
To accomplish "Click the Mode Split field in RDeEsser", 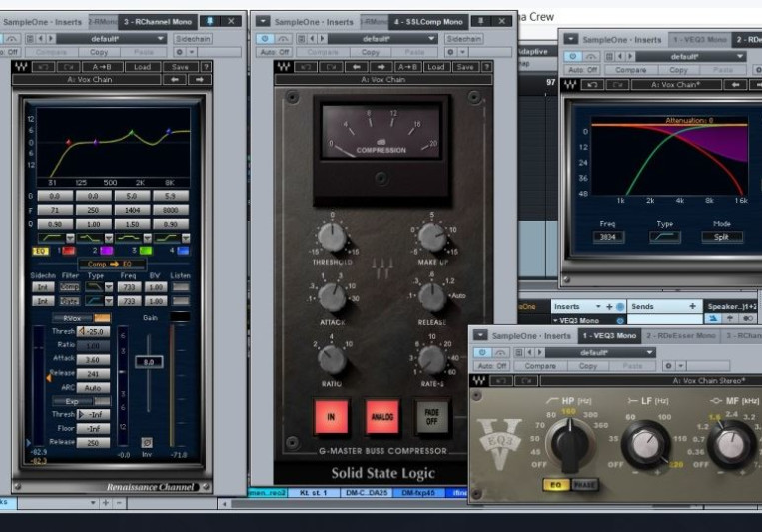I will click(x=722, y=237).
